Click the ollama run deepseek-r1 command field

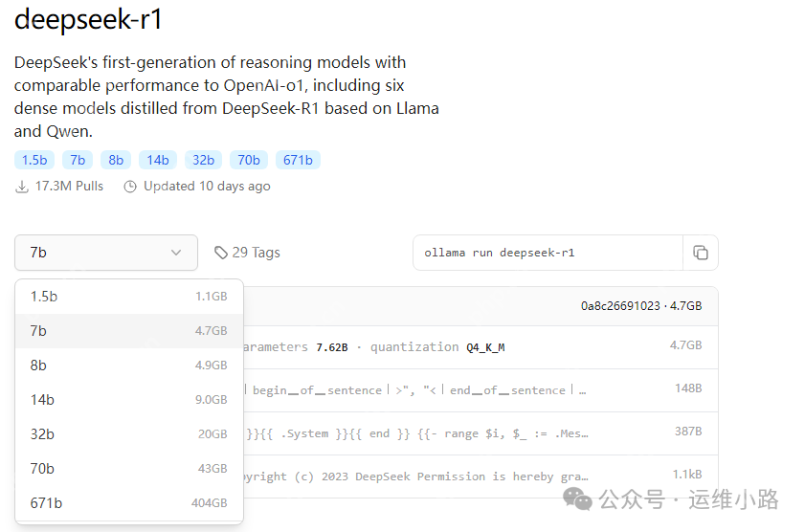(x=548, y=253)
